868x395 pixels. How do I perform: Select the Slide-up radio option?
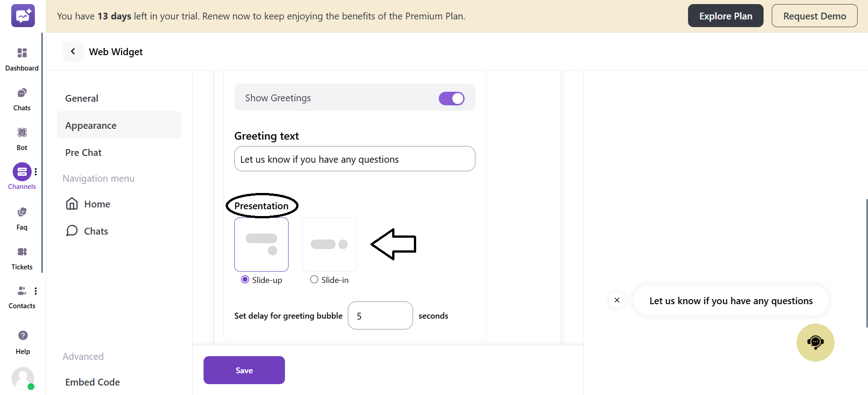point(245,279)
